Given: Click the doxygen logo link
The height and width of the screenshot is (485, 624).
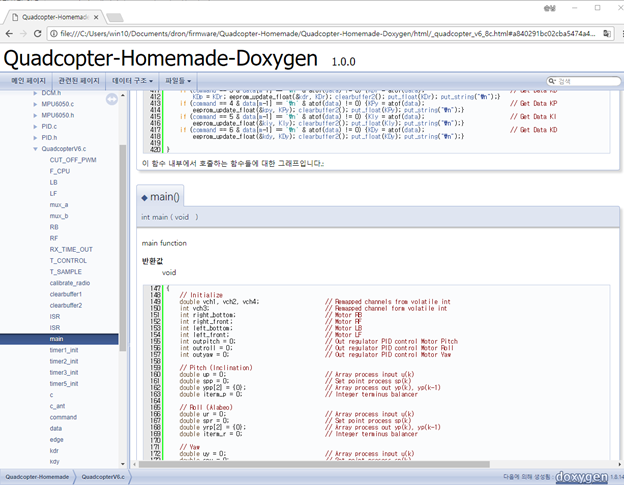Looking at the screenshot, I should click(581, 476).
